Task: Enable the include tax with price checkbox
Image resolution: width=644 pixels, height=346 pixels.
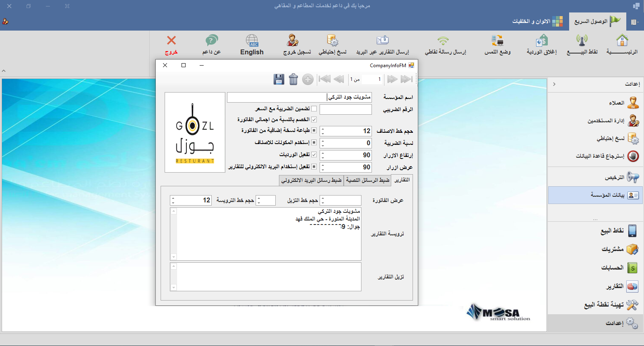Action: coord(314,109)
